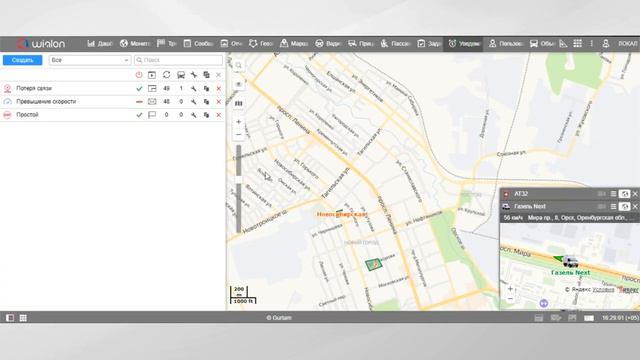Screen dimensions: 640x360
Task: Toggle the Потеря связи notification checkmark
Action: coord(139,88)
